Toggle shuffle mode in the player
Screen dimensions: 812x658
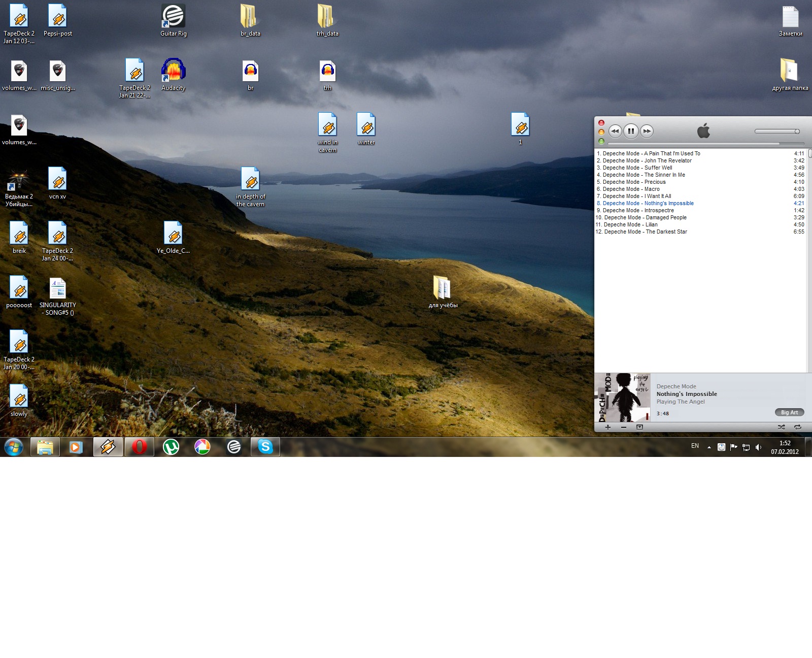781,427
